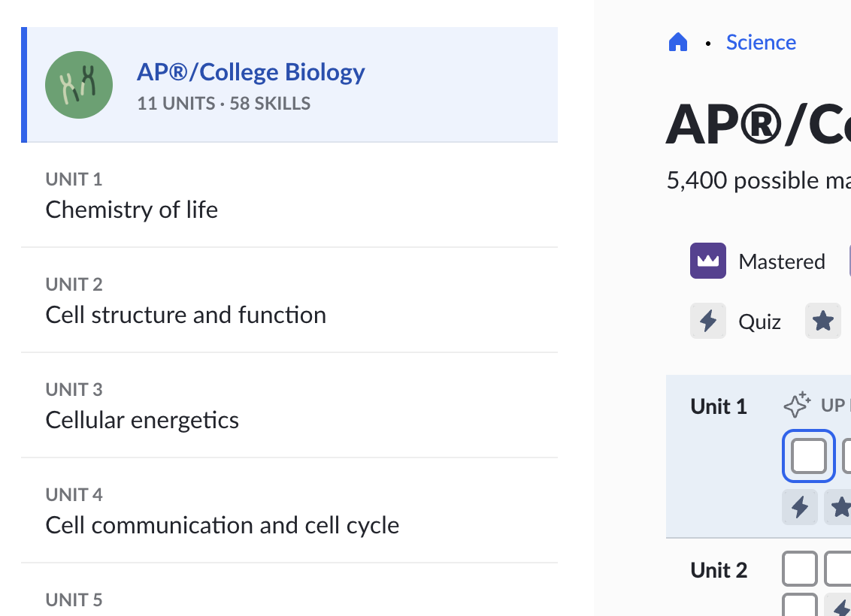The height and width of the screenshot is (616, 851).
Task: Click the star legend icon beside Quiz
Action: [x=823, y=322]
